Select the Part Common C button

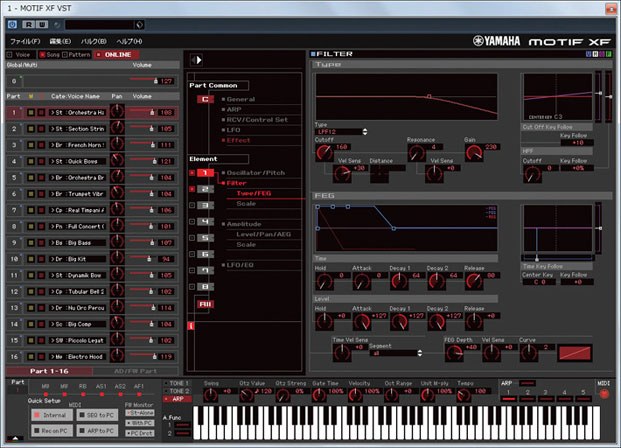click(205, 99)
